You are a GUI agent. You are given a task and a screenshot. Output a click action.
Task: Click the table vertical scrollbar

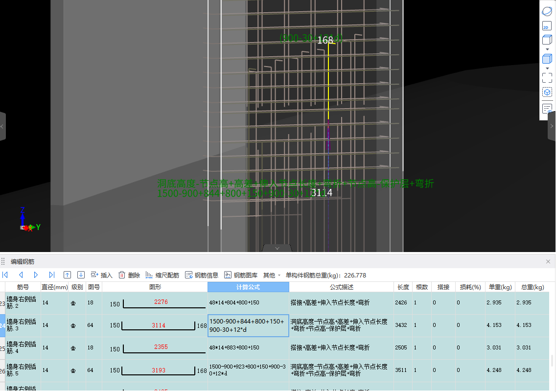click(552, 361)
